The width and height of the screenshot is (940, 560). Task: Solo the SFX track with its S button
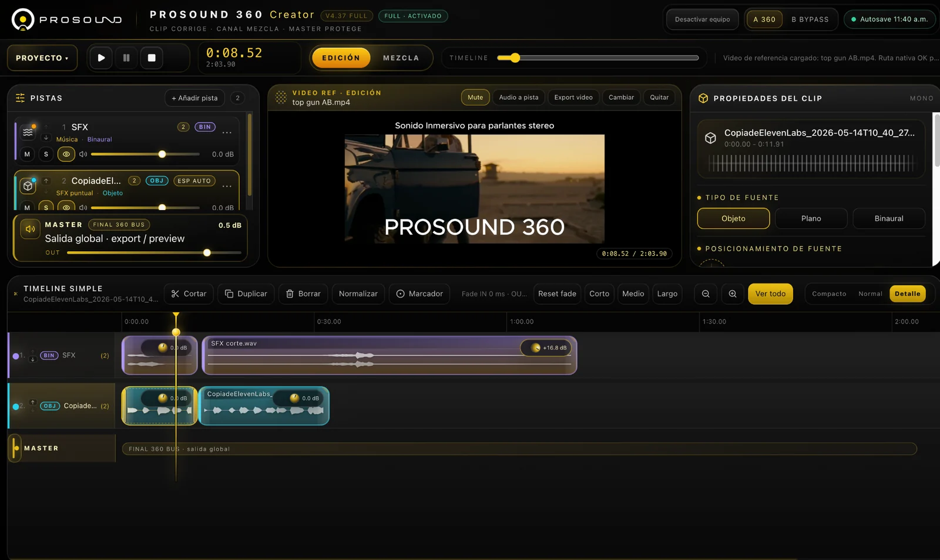[x=46, y=154]
